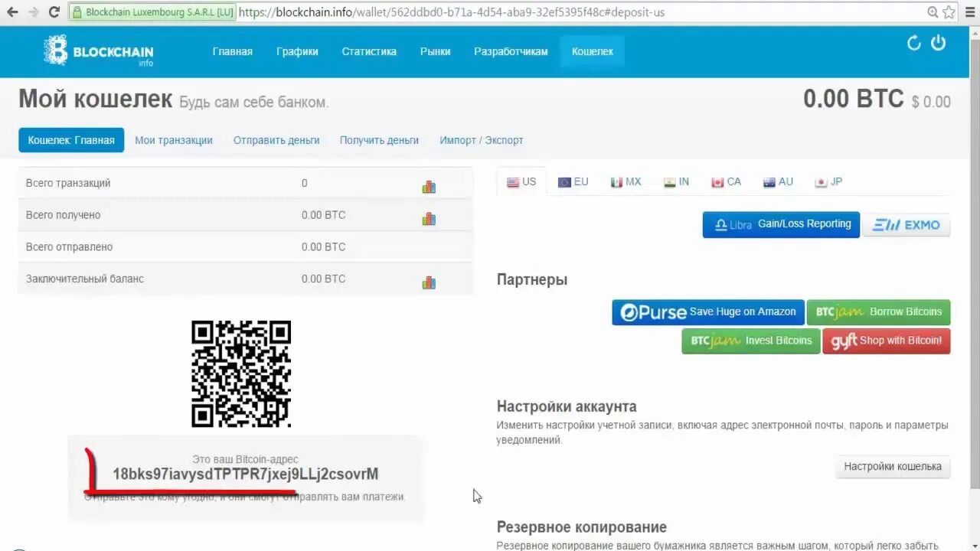Click the Партнеры heading
Screen dimensions: 980x551
[532, 280]
